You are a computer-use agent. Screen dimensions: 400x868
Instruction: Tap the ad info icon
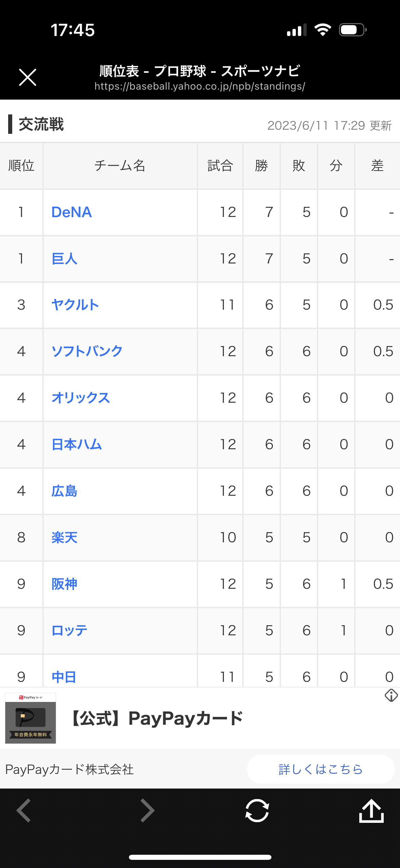click(391, 695)
